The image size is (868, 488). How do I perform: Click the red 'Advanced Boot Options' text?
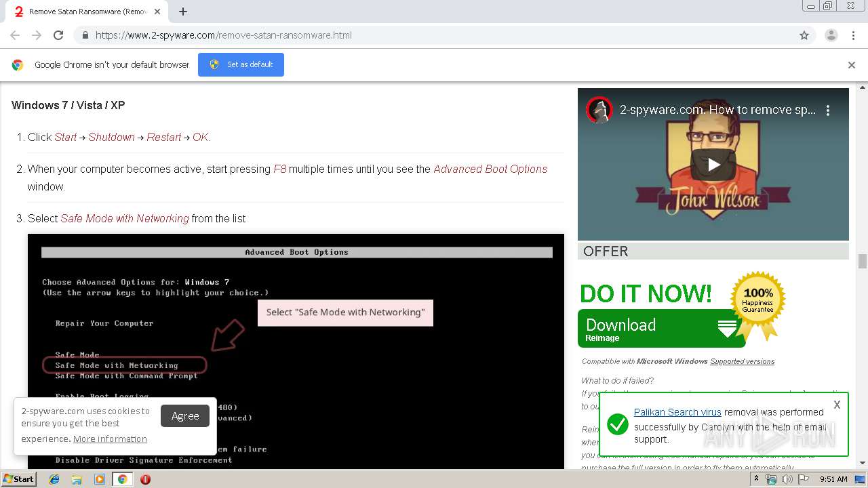490,169
